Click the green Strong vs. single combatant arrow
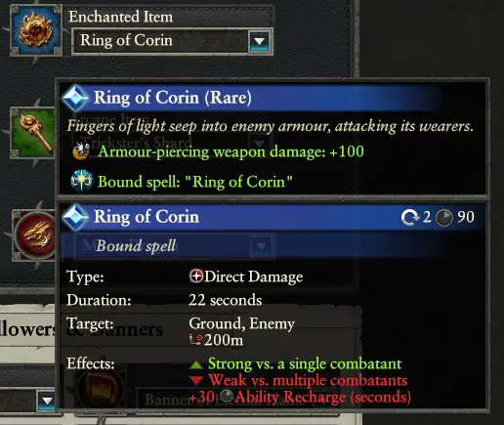The height and width of the screenshot is (425, 504). (196, 364)
